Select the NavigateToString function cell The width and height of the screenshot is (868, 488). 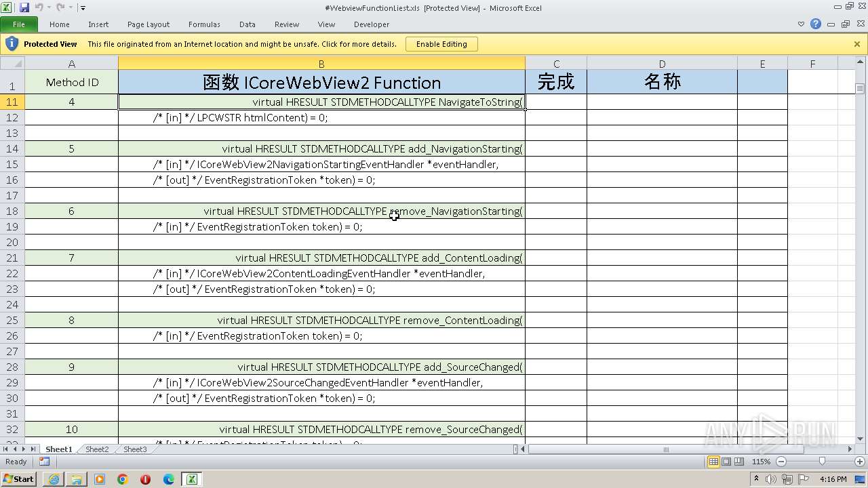321,102
